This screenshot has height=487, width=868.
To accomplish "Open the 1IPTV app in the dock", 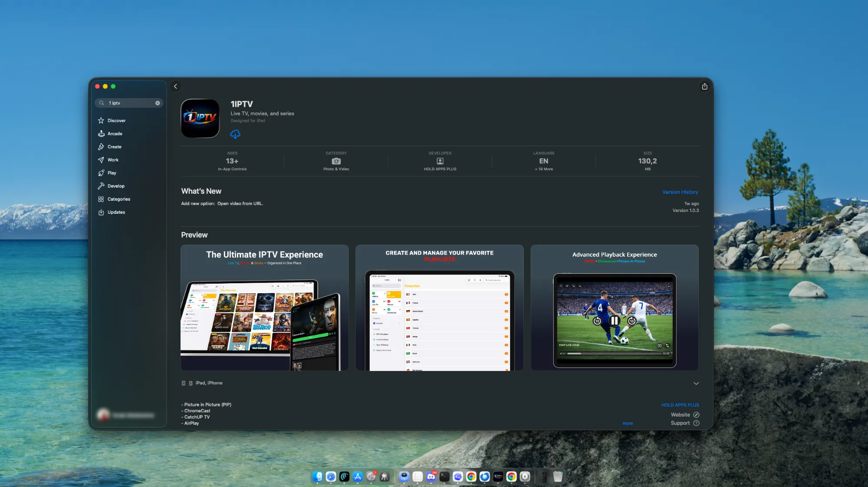I will coord(498,477).
